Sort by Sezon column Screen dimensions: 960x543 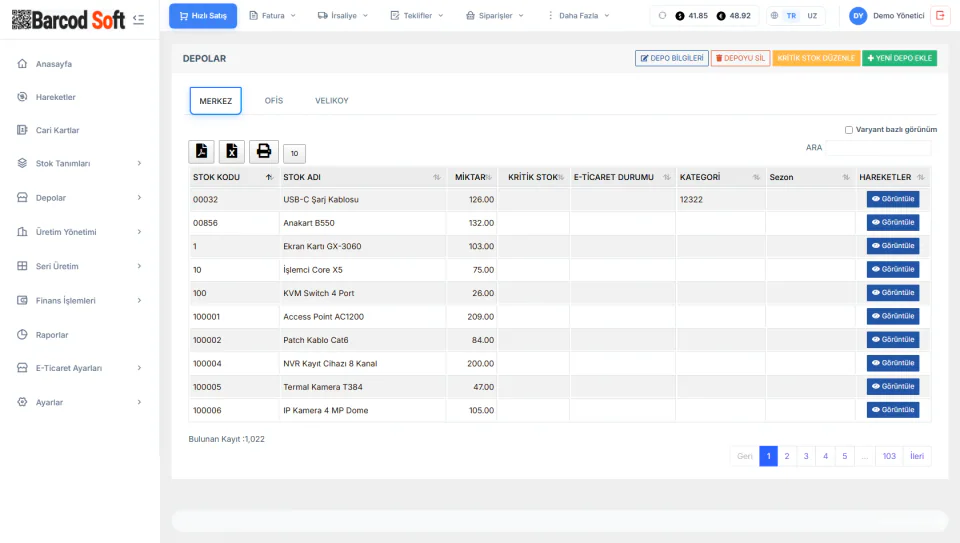[810, 177]
